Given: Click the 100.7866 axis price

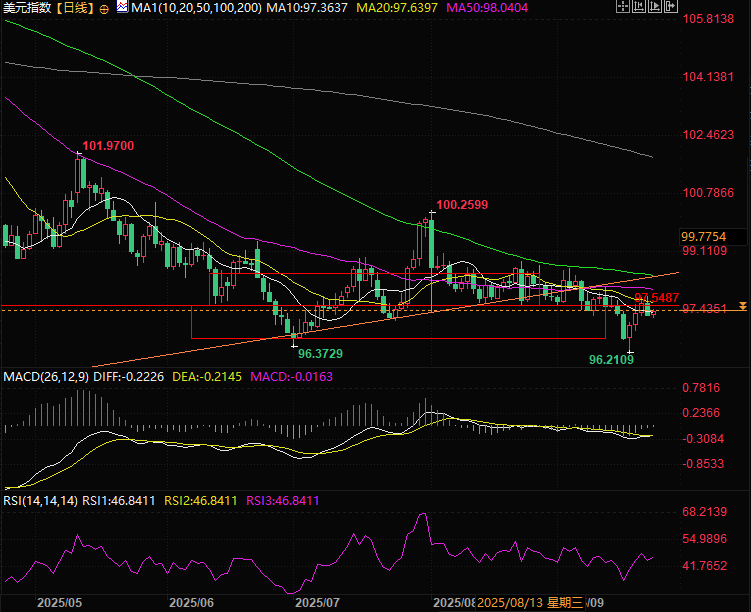Looking at the screenshot, I should (708, 193).
